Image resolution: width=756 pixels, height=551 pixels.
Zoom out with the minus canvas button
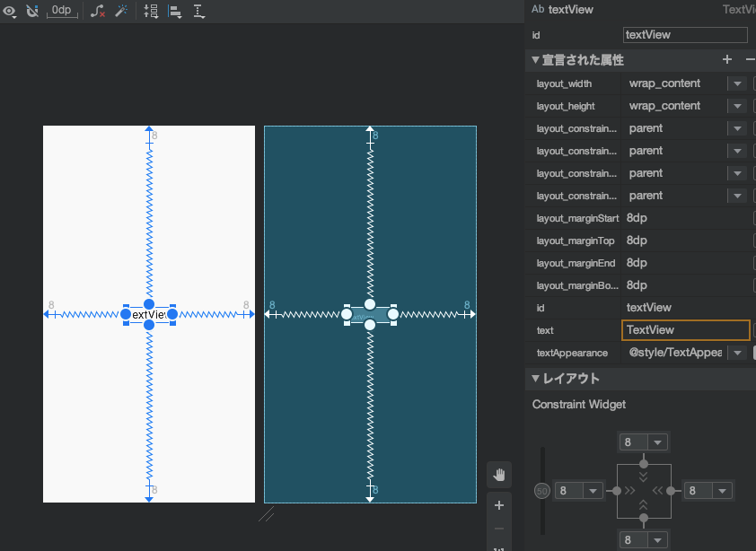click(x=499, y=529)
